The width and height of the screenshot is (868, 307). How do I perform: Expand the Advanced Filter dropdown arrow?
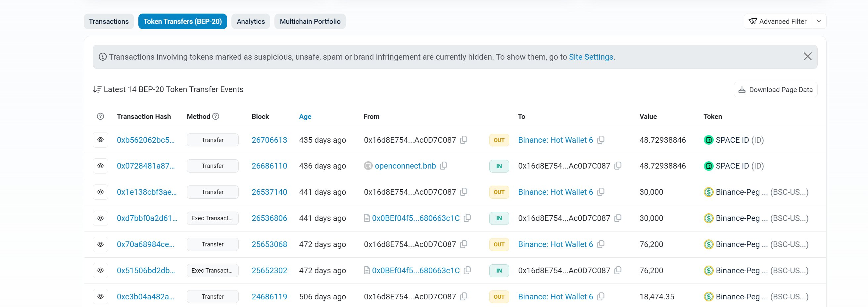coord(818,21)
